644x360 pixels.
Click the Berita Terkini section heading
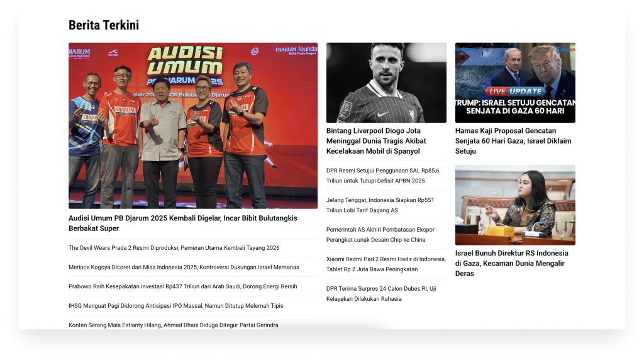[104, 25]
